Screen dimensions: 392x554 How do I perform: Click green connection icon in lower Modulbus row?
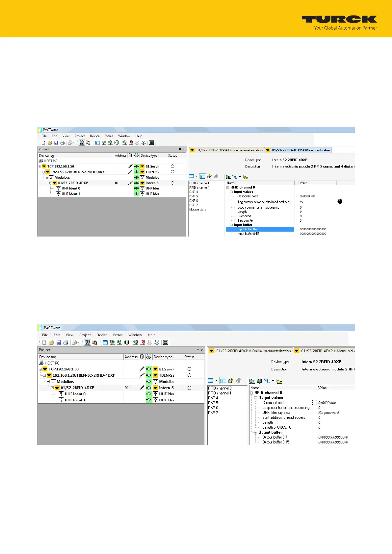point(149,382)
